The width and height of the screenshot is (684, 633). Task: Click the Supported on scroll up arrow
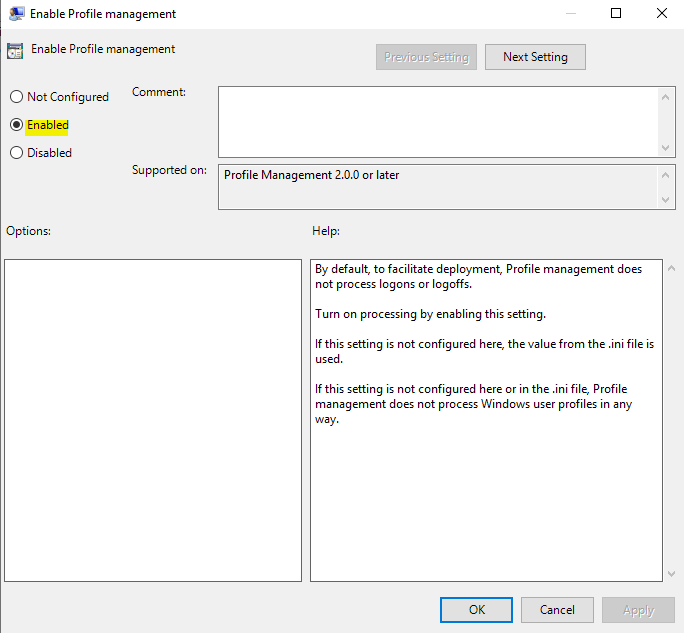pyautogui.click(x=667, y=174)
